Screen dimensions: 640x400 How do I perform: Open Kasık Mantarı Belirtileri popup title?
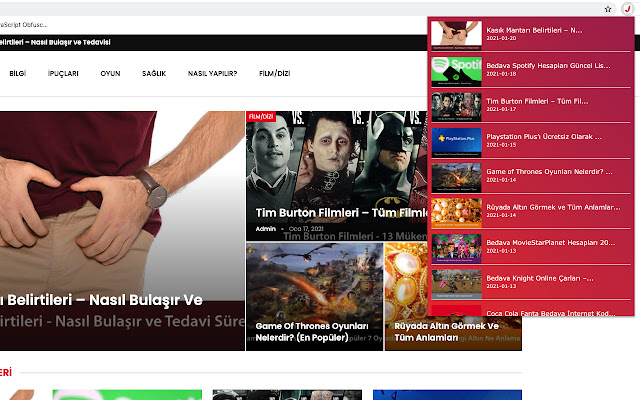[534, 30]
